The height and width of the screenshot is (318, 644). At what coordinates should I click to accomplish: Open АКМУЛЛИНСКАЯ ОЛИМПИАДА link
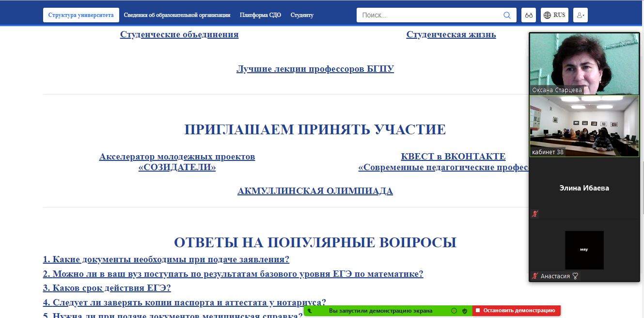(x=315, y=191)
